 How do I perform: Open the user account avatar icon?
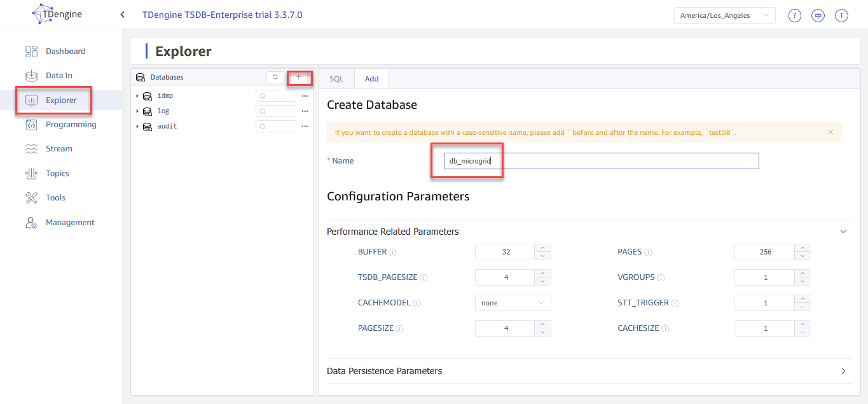click(x=841, y=16)
